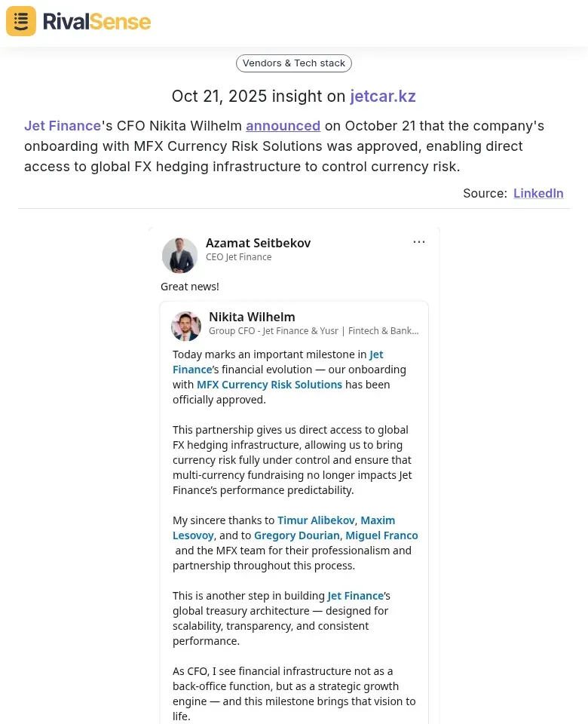Open the post options ellipsis menu
This screenshot has height=724, width=588.
coord(419,241)
